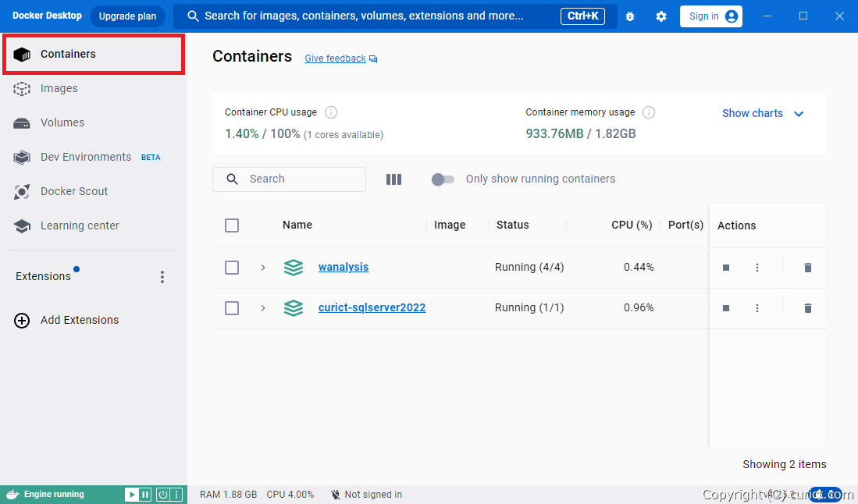This screenshot has width=858, height=504.
Task: Click the Engine running status label
Action: click(54, 494)
